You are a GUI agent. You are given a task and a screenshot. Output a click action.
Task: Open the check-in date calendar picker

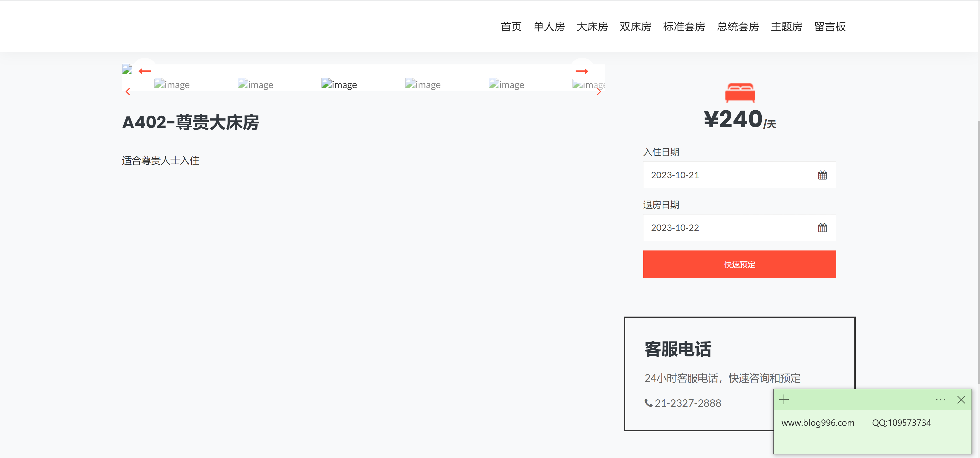pos(822,175)
